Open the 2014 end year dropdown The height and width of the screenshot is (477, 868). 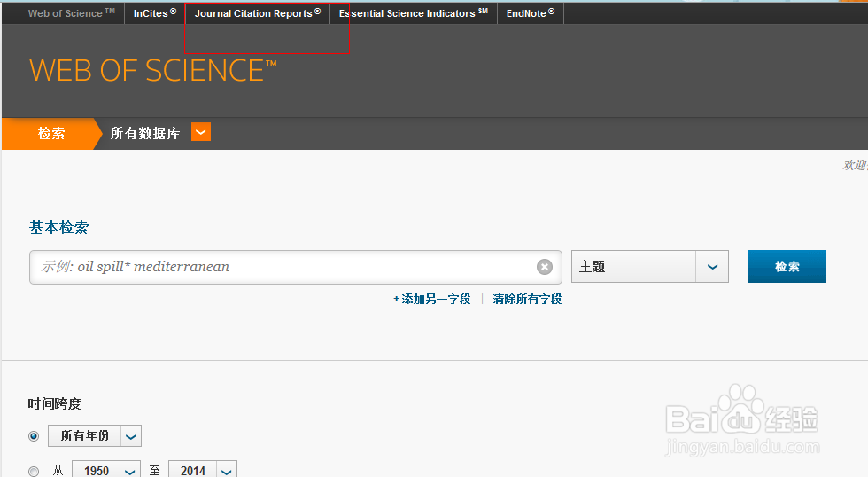point(203,470)
